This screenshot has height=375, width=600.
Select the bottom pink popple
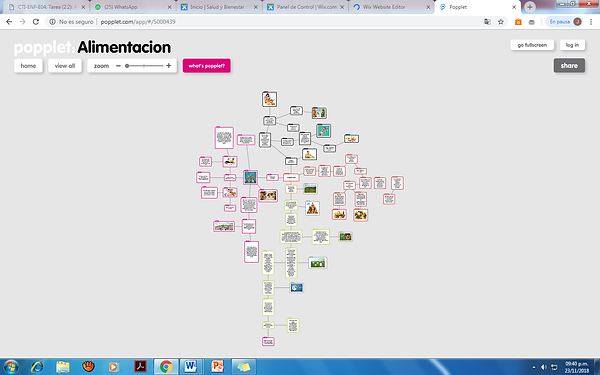[x=268, y=341]
